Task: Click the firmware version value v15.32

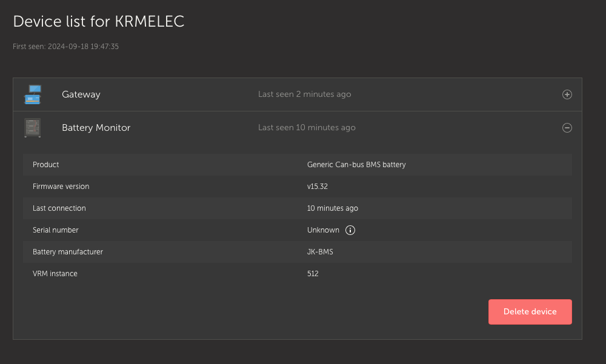Action: (318, 187)
